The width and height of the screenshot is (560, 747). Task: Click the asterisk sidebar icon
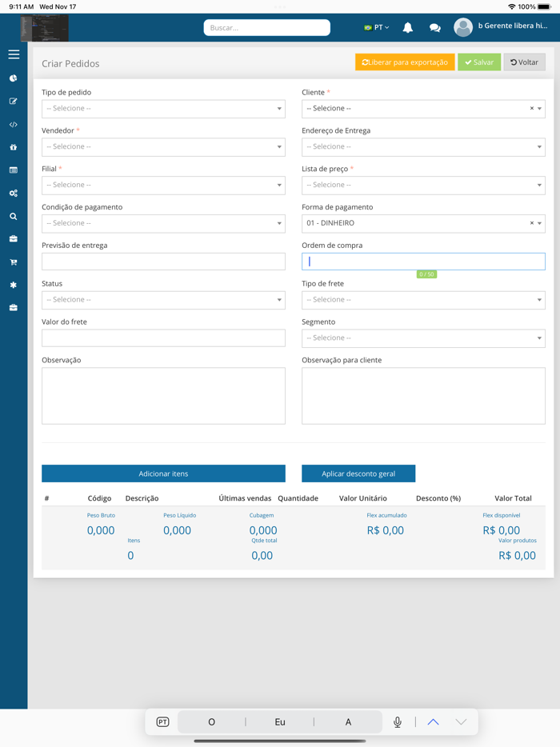(x=14, y=285)
